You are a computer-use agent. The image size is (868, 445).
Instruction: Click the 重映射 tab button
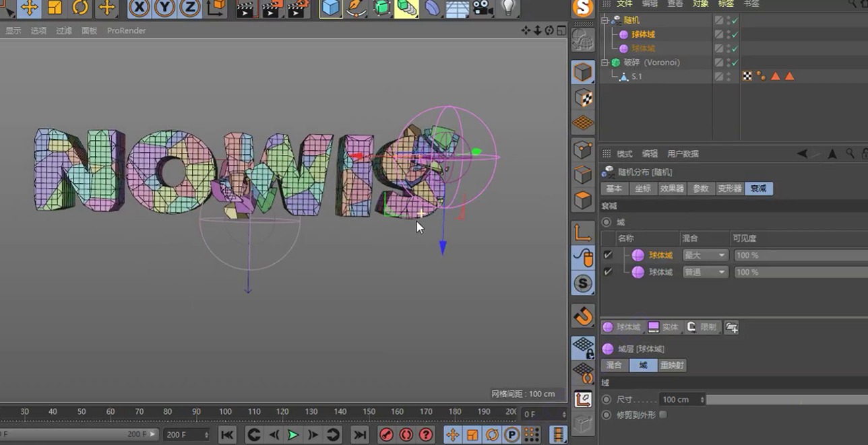click(x=672, y=366)
